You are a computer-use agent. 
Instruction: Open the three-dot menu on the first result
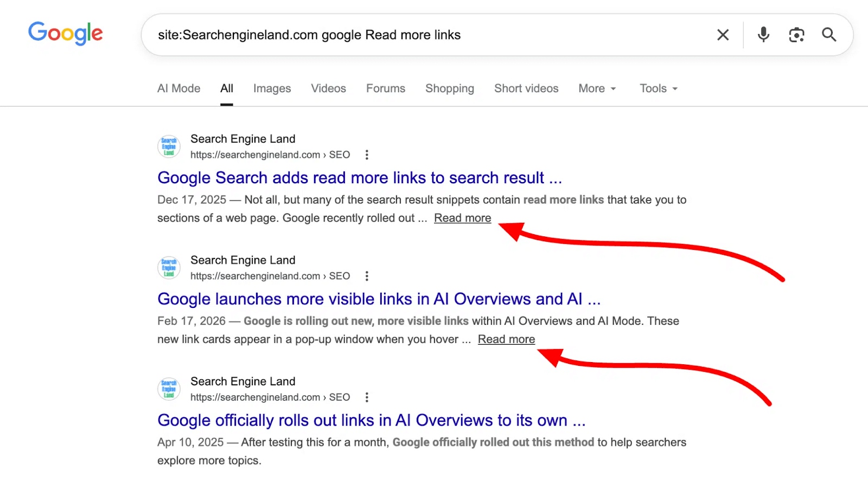[x=367, y=154]
